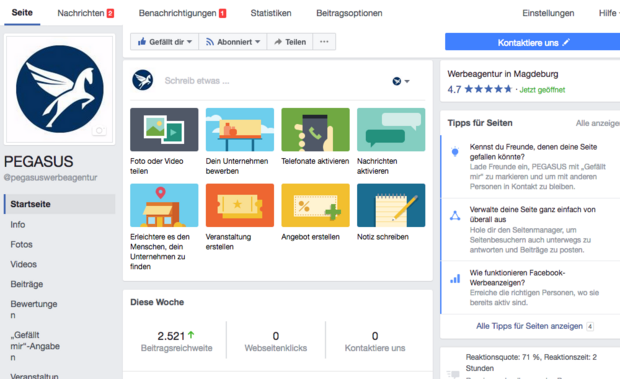Click the red Nachrichten notification badge

point(110,13)
